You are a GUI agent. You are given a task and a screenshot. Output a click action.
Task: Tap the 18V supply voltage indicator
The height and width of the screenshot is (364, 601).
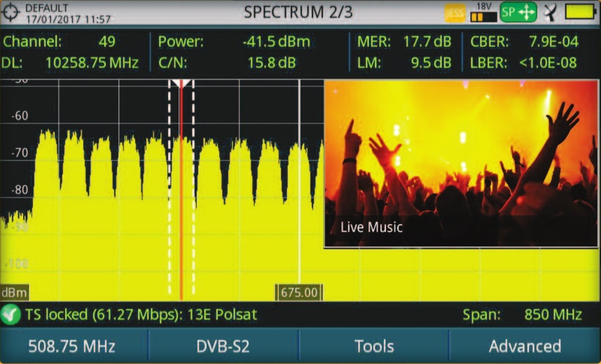(x=484, y=13)
